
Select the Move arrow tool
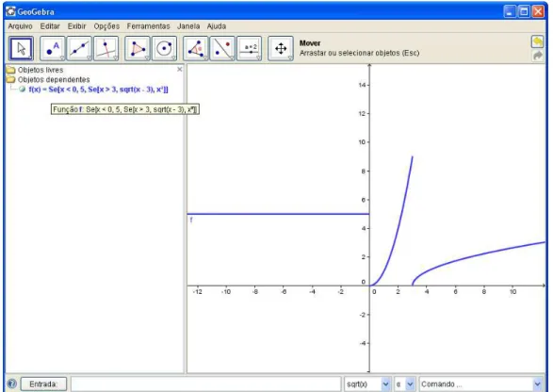pos(21,48)
